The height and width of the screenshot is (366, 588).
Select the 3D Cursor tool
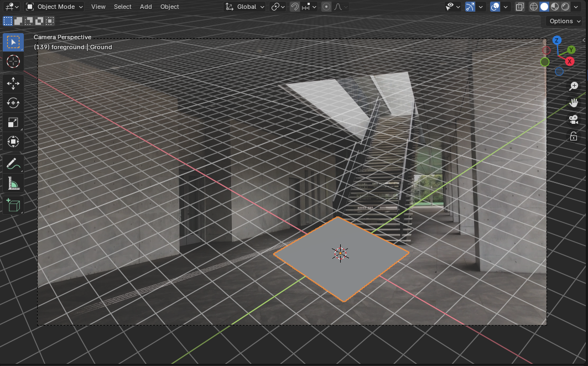(13, 61)
